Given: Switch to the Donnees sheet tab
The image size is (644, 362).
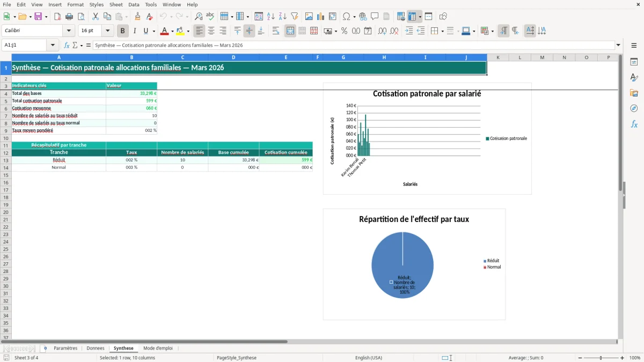Looking at the screenshot, I should (x=96, y=349).
